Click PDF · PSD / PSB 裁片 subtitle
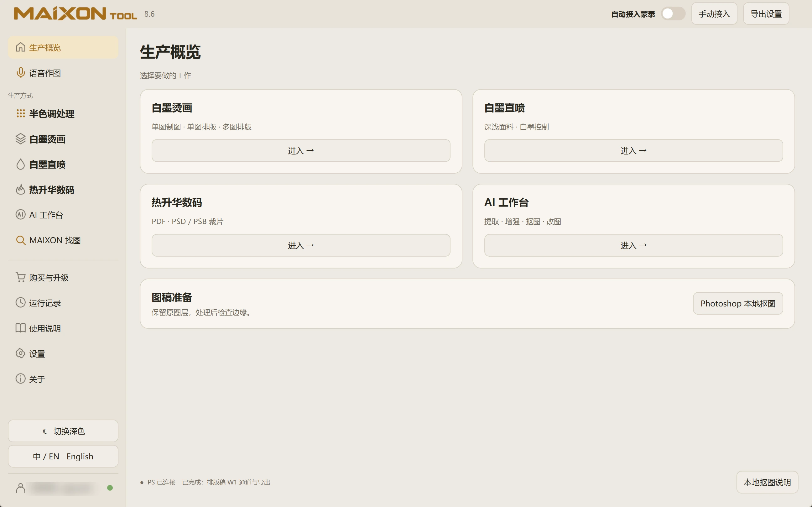The width and height of the screenshot is (812, 507). pos(187,221)
